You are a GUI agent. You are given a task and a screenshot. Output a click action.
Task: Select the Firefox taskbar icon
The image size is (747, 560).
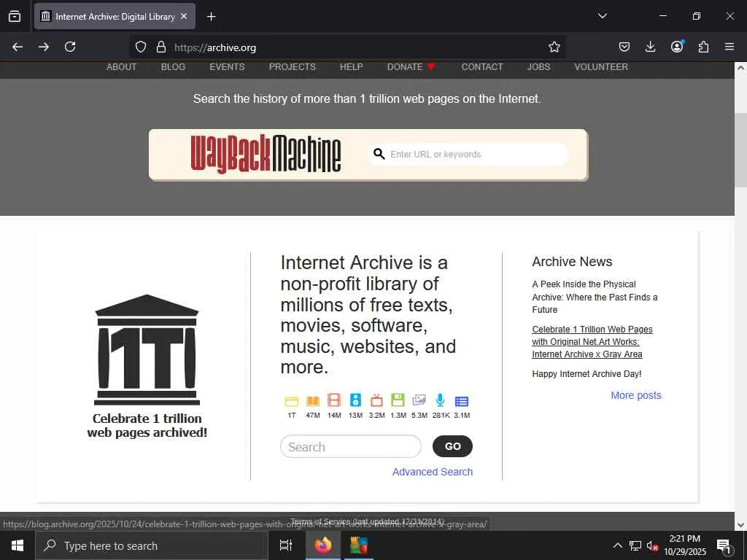(323, 545)
